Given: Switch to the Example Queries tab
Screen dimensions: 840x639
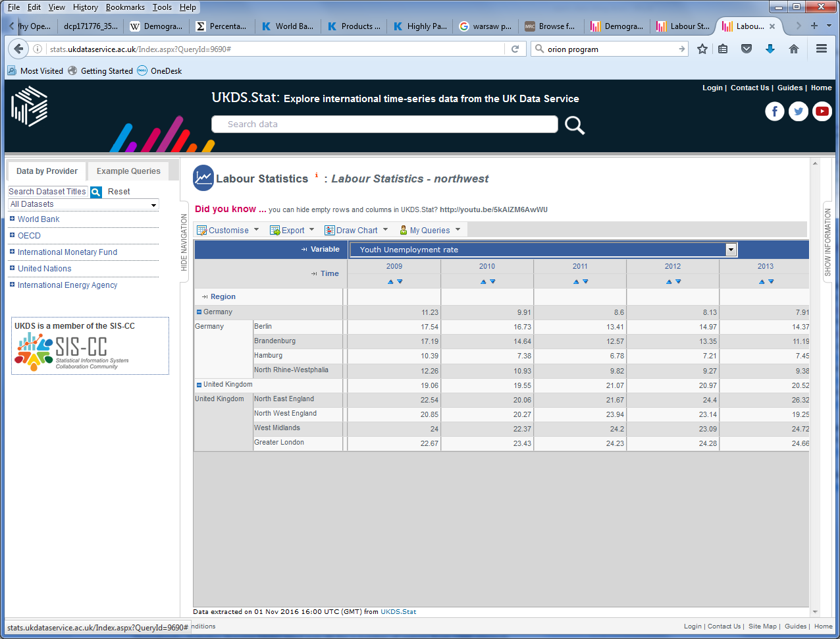Looking at the screenshot, I should 128,171.
